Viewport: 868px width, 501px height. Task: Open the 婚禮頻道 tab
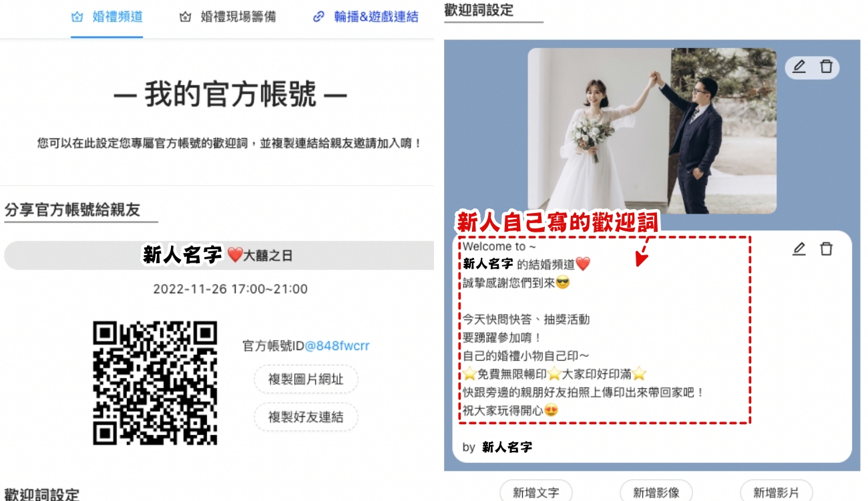(x=107, y=17)
